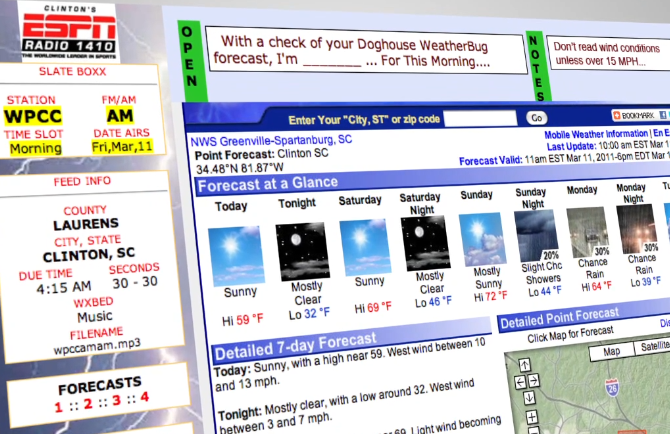Click the Tonight mostly clear moon icon

302,251
